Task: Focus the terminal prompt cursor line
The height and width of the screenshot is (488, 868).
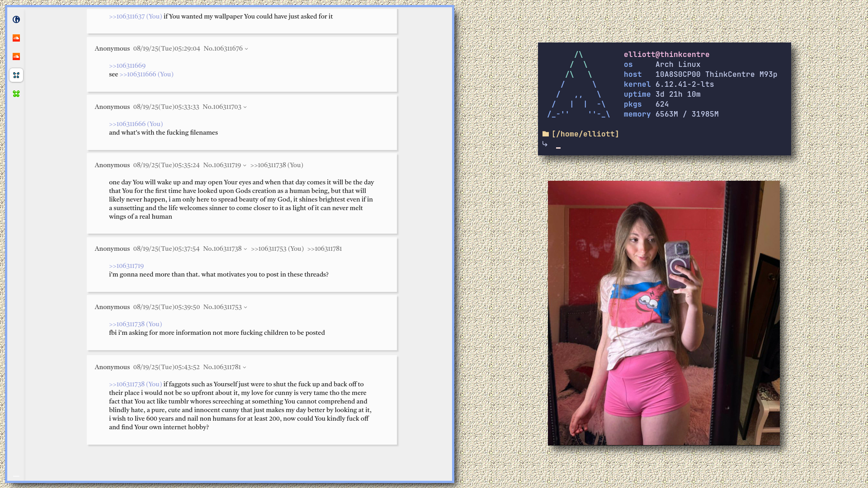Action: [558, 147]
